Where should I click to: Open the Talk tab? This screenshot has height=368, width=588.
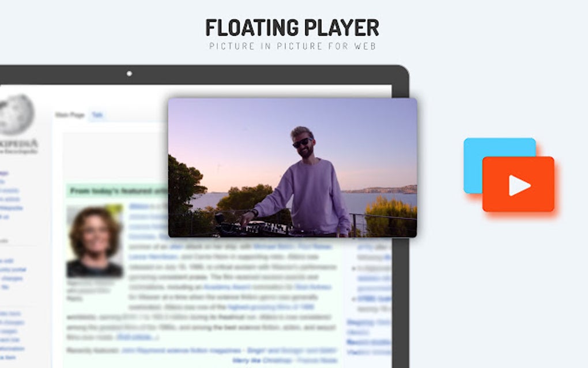[97, 115]
